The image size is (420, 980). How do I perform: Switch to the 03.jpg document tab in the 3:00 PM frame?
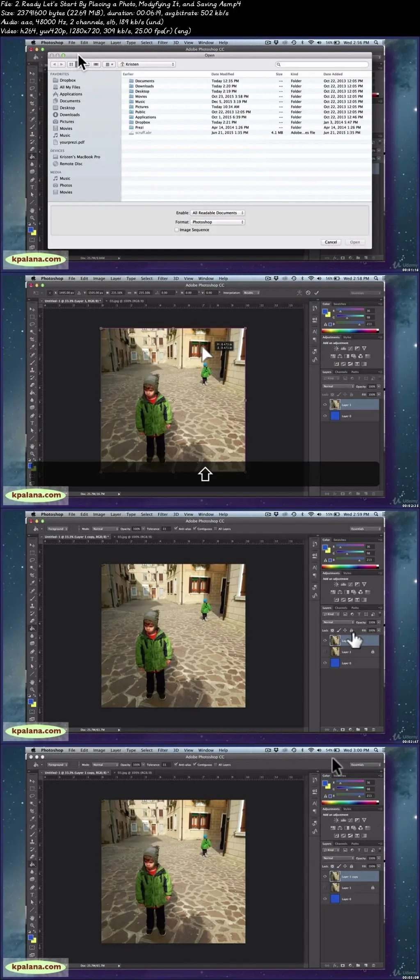(135, 772)
